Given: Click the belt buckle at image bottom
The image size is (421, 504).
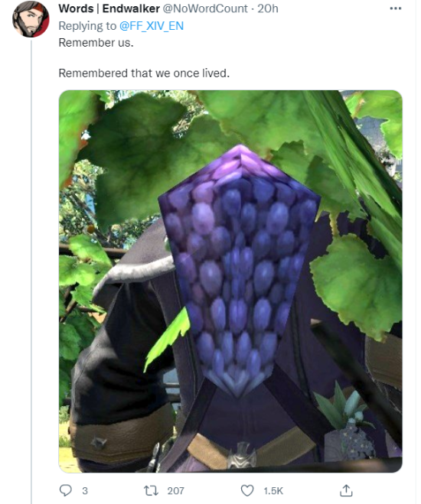Looking at the screenshot, I should 242,456.
